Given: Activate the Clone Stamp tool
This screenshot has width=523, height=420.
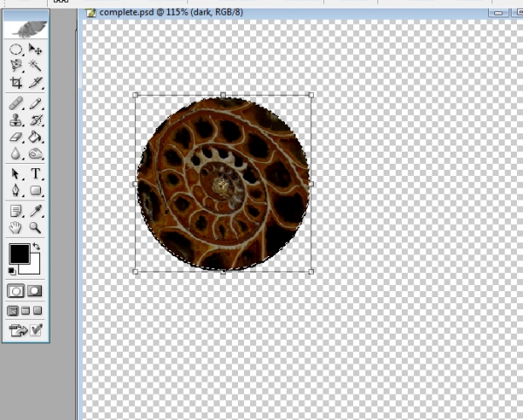Looking at the screenshot, I should 16,120.
